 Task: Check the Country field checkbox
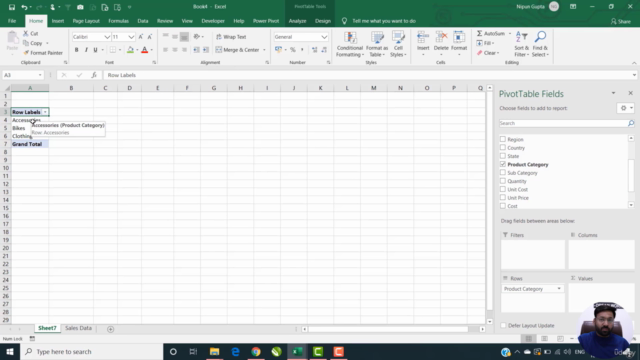(x=503, y=147)
